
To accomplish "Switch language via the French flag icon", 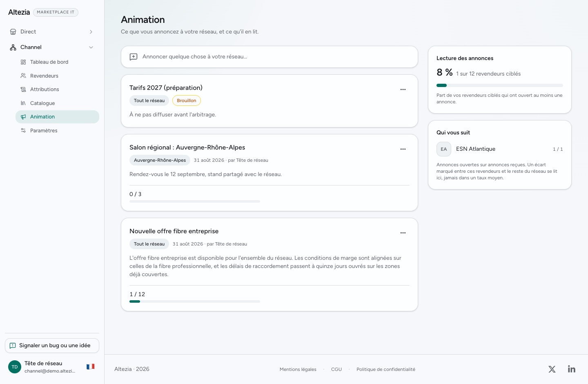I will tap(91, 367).
